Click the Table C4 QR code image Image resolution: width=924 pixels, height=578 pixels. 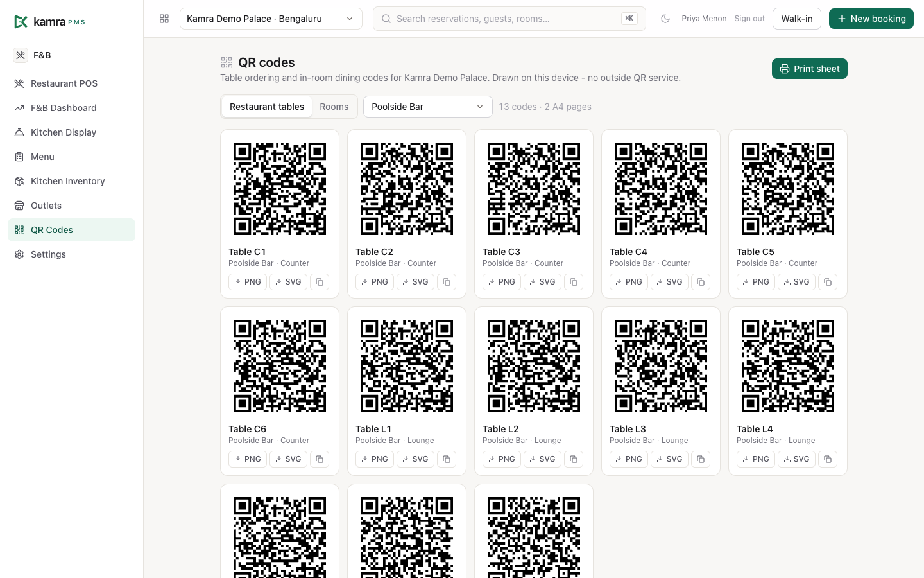point(661,189)
